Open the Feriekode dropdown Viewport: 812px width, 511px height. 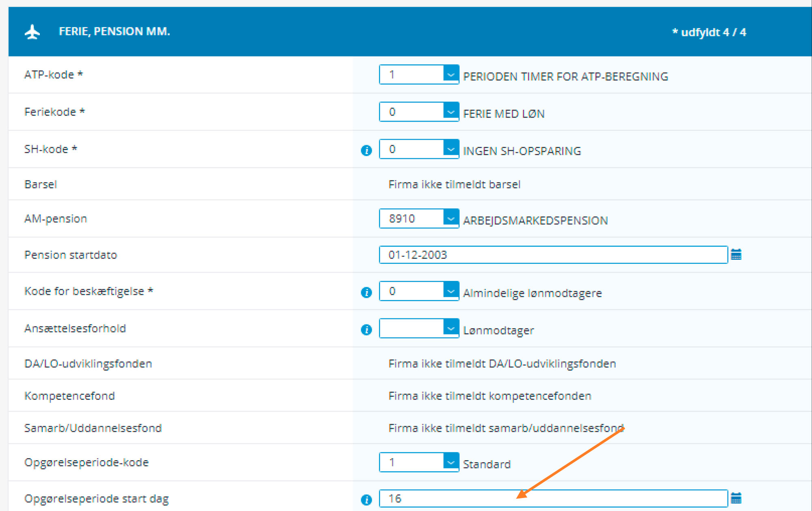click(450, 112)
